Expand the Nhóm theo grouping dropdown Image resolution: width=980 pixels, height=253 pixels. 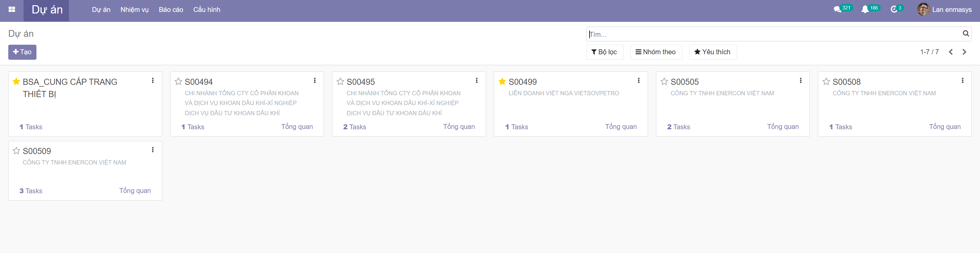(656, 52)
